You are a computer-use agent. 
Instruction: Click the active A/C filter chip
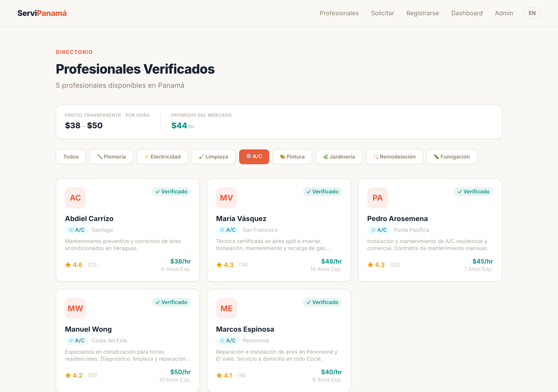[x=254, y=157]
